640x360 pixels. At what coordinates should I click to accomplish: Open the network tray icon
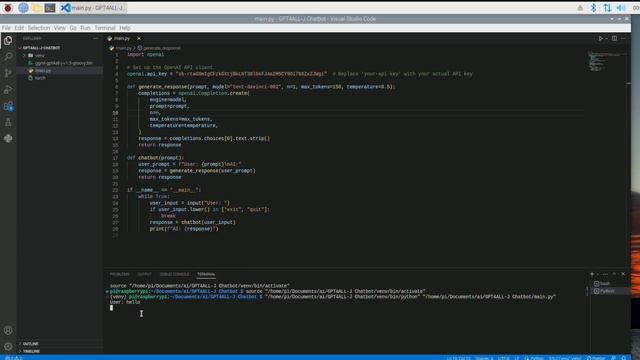607,8
